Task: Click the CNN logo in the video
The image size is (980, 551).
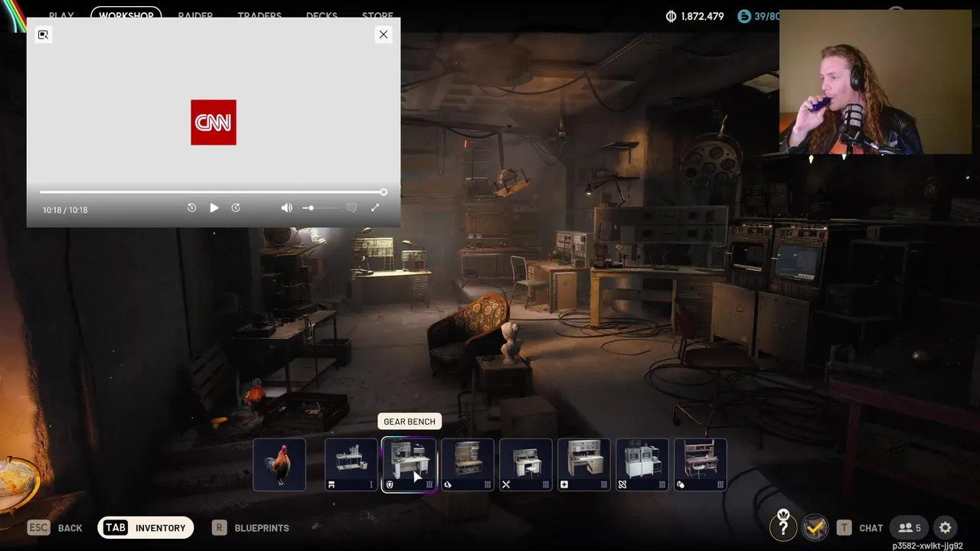Action: tap(214, 122)
